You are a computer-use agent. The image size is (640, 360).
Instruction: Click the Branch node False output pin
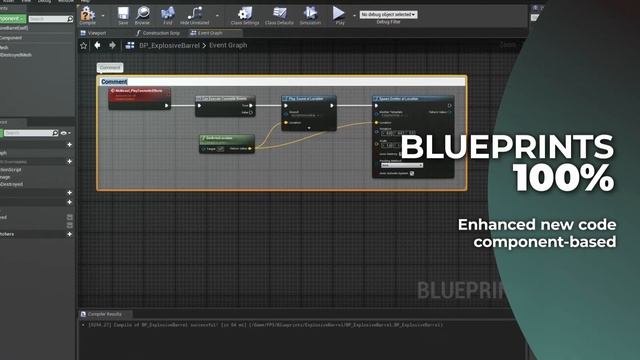coord(251,112)
